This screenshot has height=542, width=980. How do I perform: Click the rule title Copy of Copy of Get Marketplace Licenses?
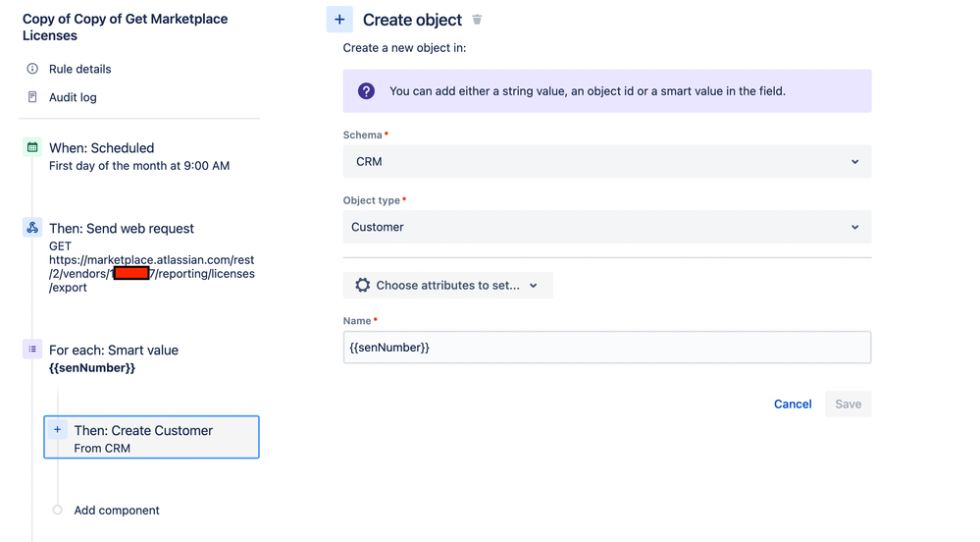click(125, 27)
